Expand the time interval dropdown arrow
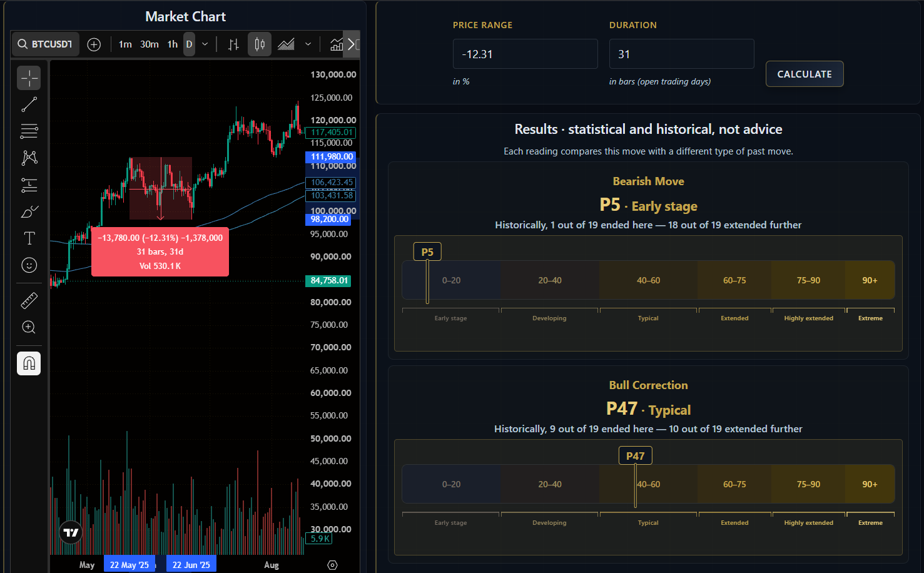This screenshot has height=573, width=924. [x=205, y=44]
